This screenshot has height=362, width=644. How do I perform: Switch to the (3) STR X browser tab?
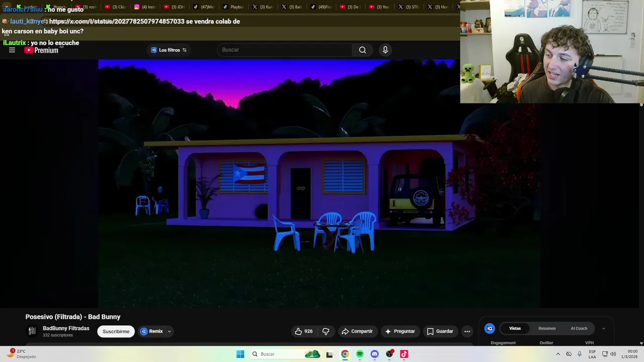point(409,7)
